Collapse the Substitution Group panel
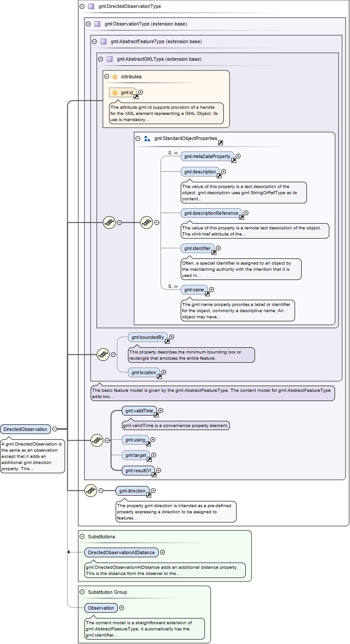Screen dimensions: 350x644 (x=82, y=592)
